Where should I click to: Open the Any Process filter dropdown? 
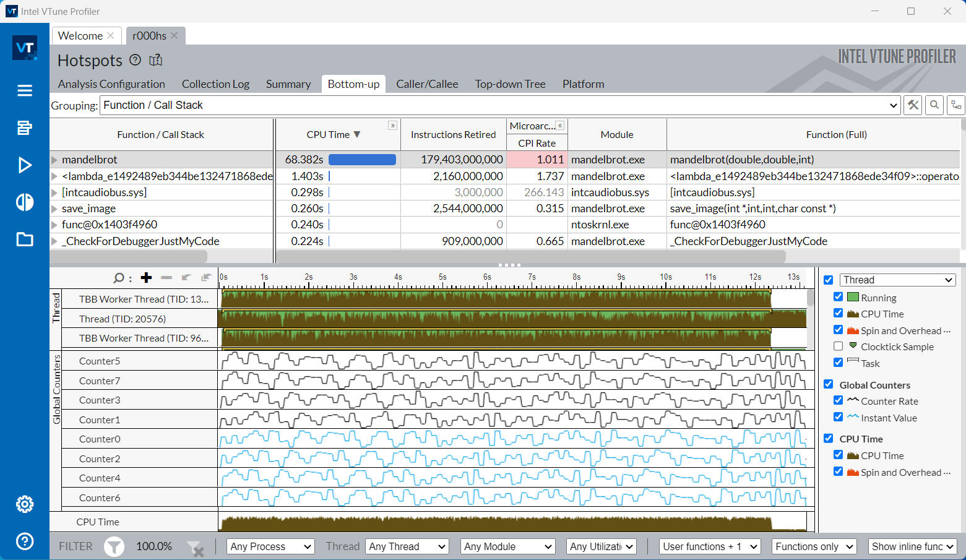tap(270, 546)
